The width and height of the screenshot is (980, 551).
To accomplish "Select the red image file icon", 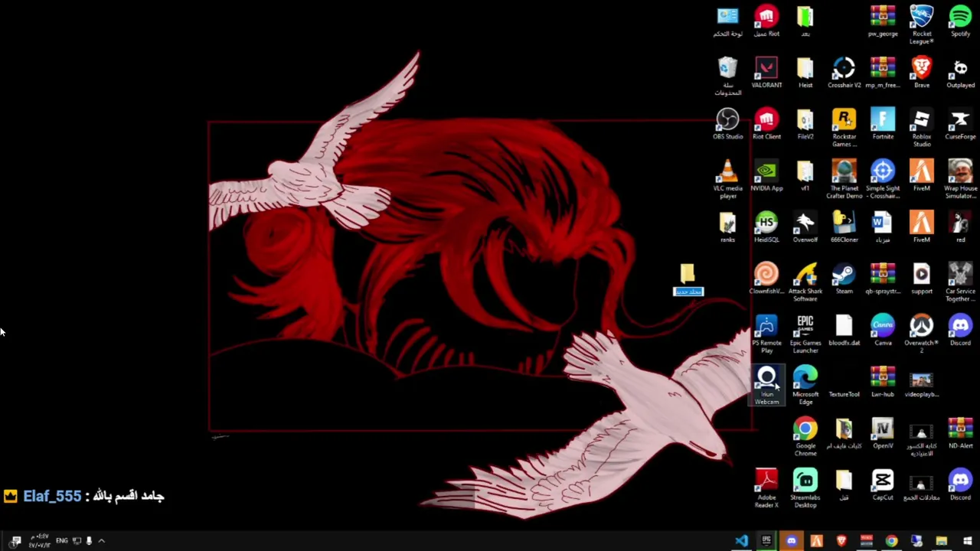I will pos(960,228).
